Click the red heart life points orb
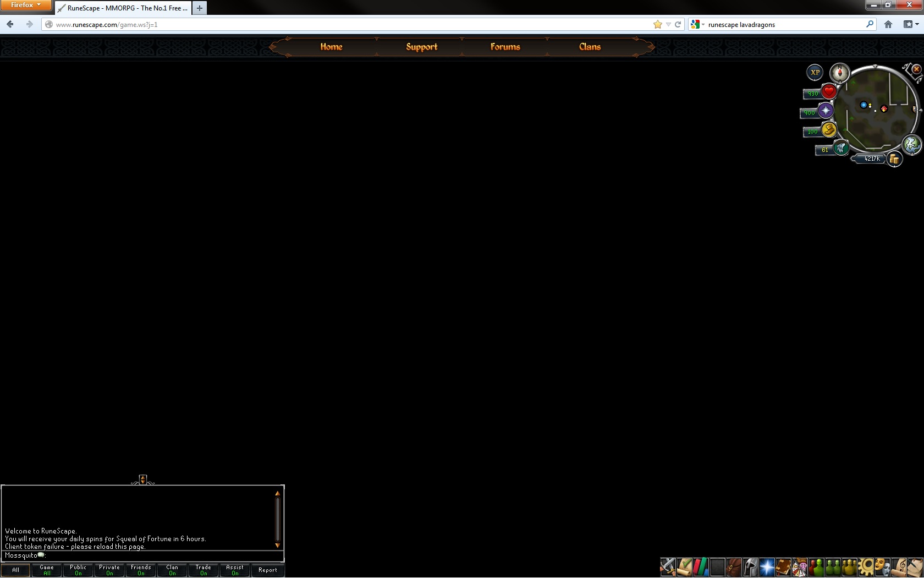This screenshot has height=578, width=924. 829,91
